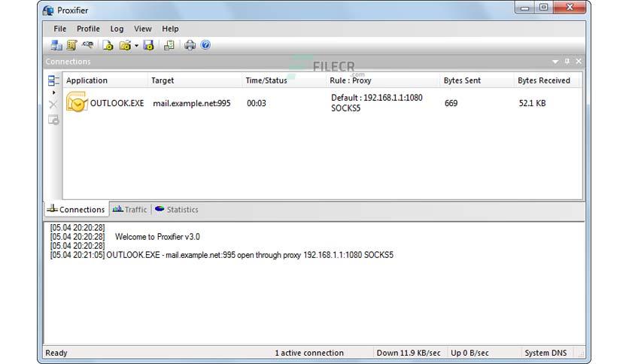
Task: Open Proxy Checker toolbar icon
Action: coord(169,45)
